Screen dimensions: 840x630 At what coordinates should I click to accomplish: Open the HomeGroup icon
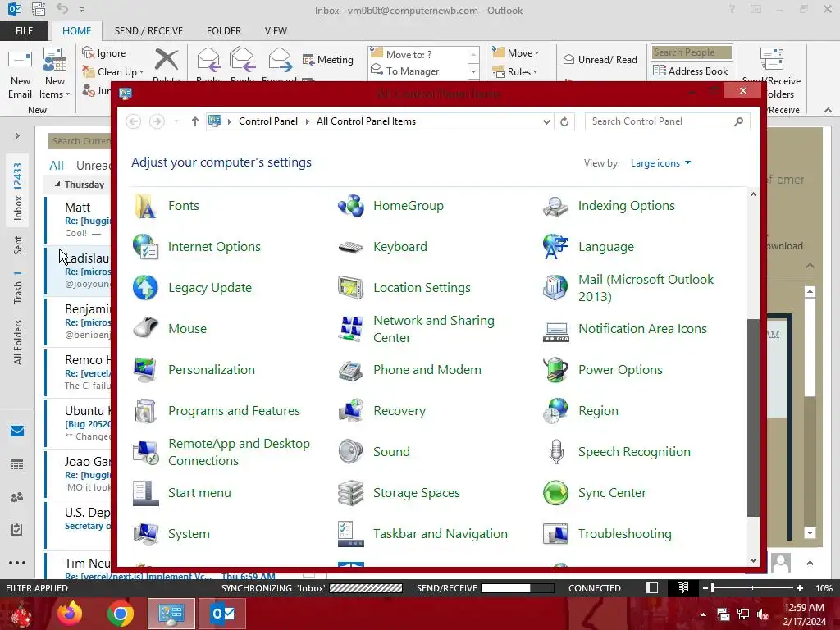point(350,206)
